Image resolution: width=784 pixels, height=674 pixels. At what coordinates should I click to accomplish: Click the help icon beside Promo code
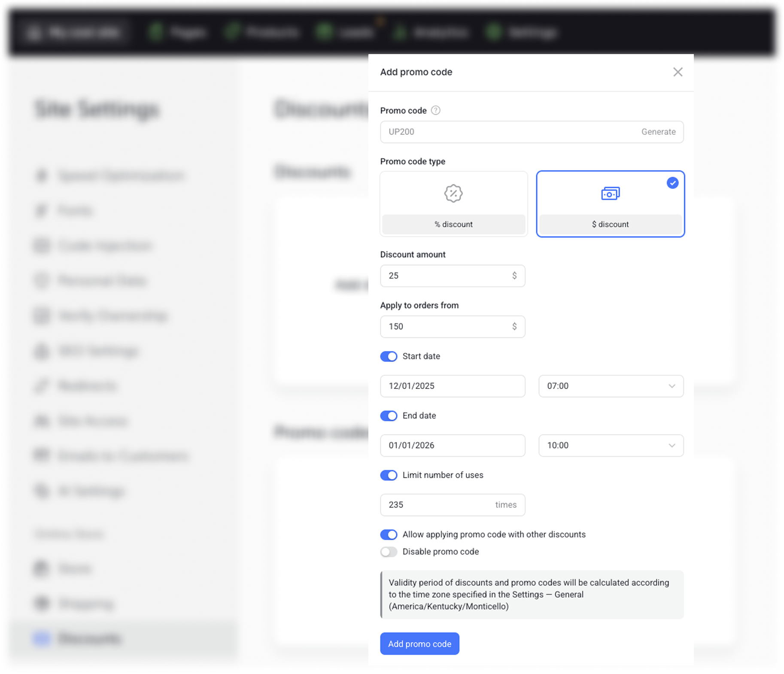[435, 110]
